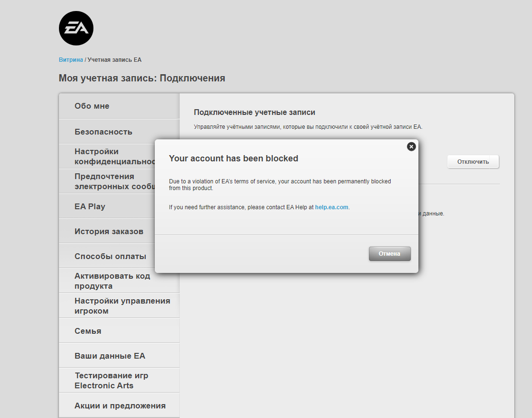This screenshot has height=418, width=532.
Task: Select Тестирование игр Electronic Arts
Action: [111, 381]
